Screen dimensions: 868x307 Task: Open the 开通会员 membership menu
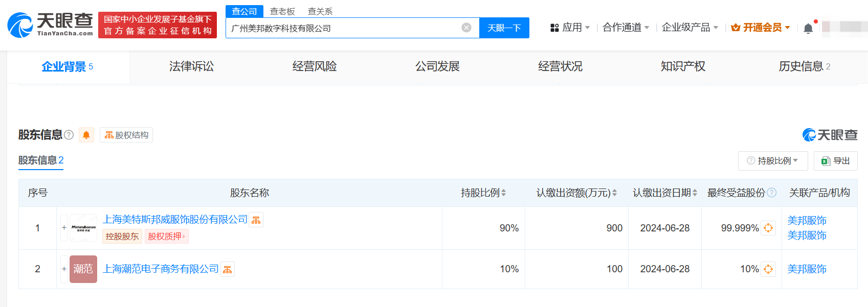[761, 28]
